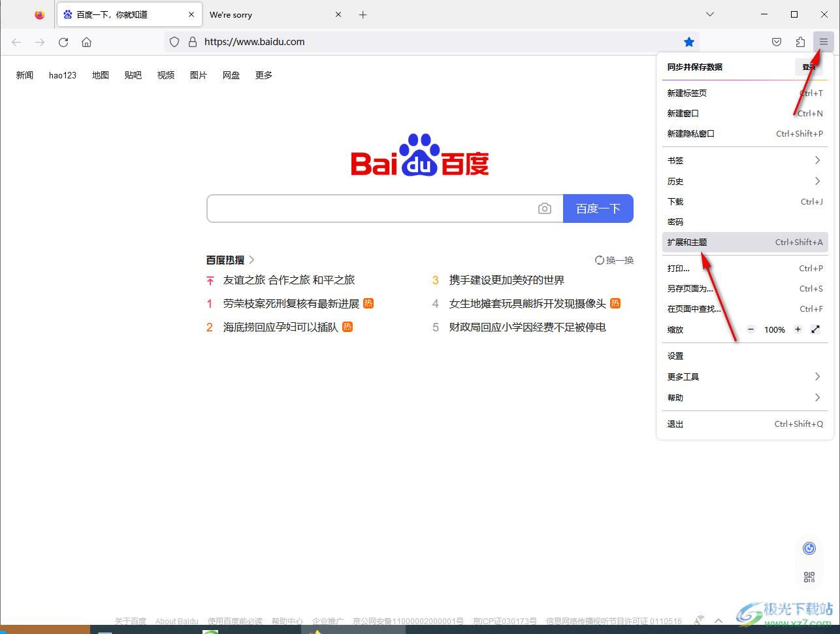Click the 百度一下 search button
The image size is (840, 634).
598,209
